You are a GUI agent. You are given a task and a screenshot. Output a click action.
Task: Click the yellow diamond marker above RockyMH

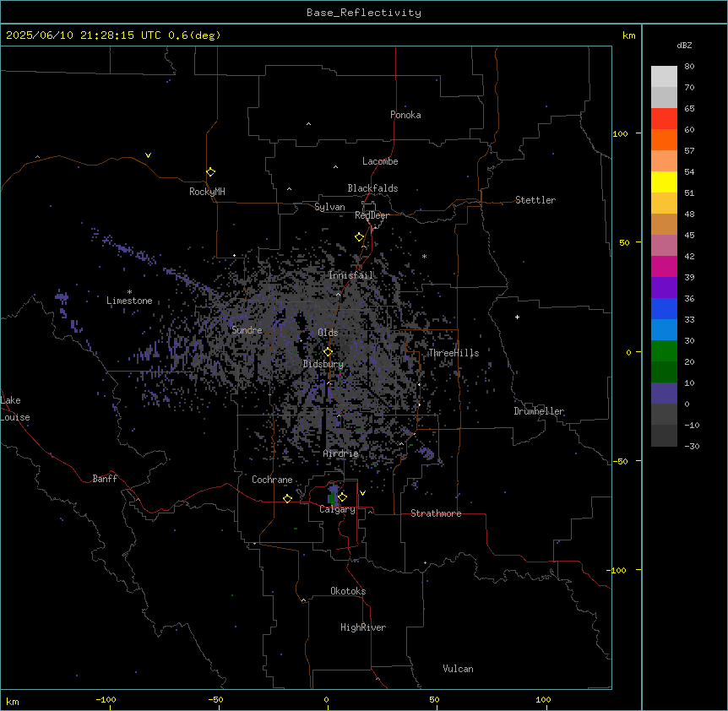click(211, 172)
